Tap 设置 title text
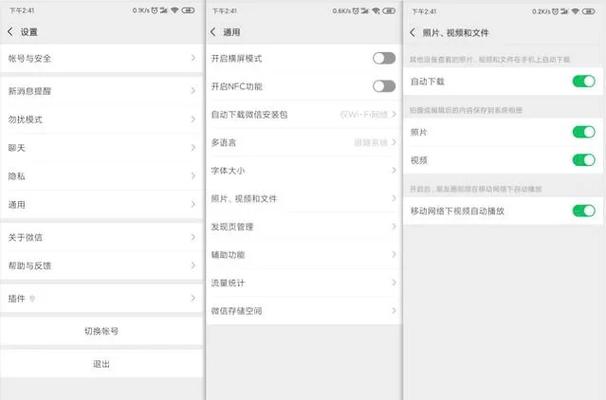Image resolution: width=606 pixels, height=400 pixels. pyautogui.click(x=29, y=32)
